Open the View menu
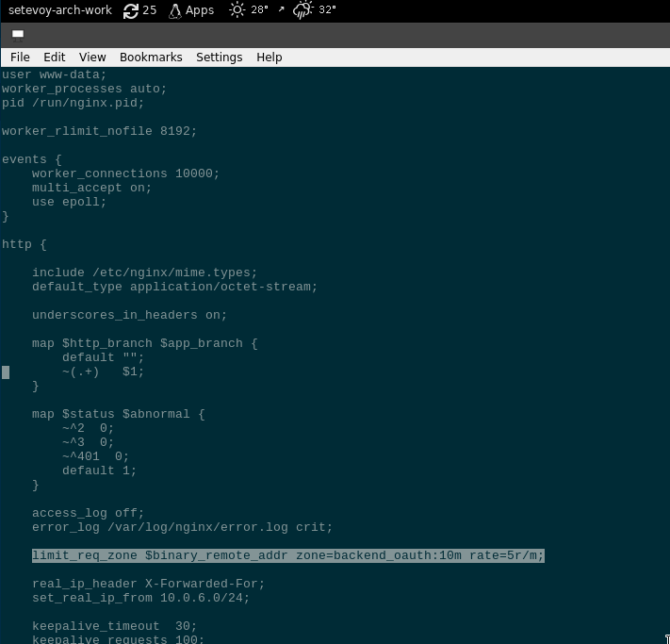The width and height of the screenshot is (670, 644). click(92, 58)
